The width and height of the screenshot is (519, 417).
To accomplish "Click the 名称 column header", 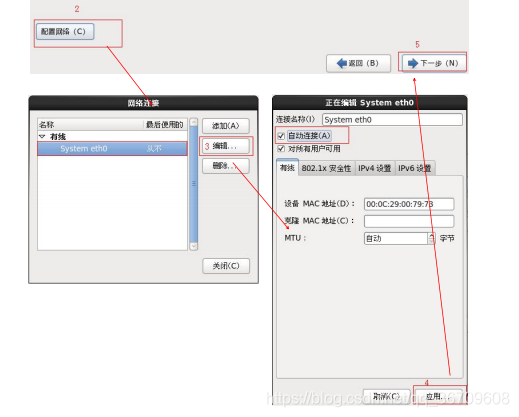I will click(91, 125).
